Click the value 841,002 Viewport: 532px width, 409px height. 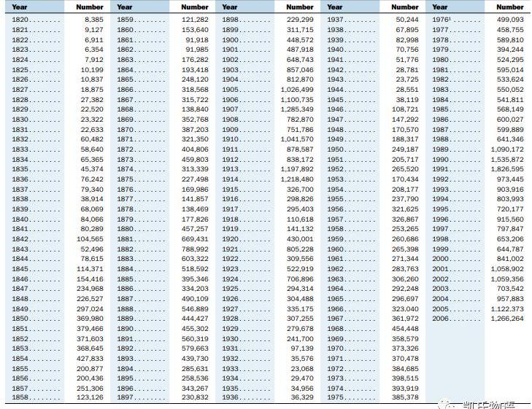pos(511,259)
